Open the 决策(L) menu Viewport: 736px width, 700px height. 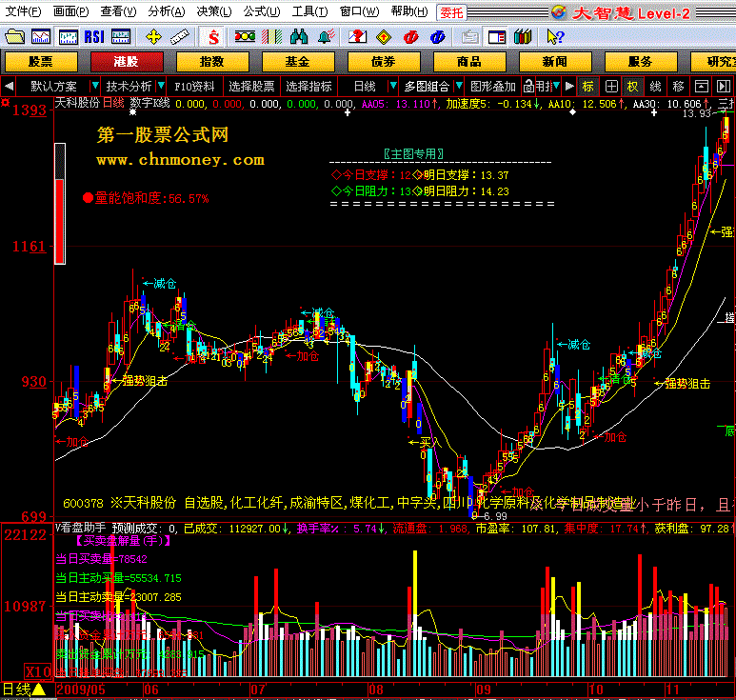tap(214, 11)
